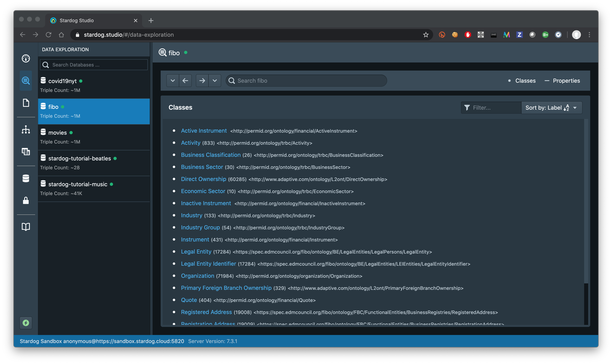
Task: Select the Data Exploration magnifier icon
Action: [26, 80]
